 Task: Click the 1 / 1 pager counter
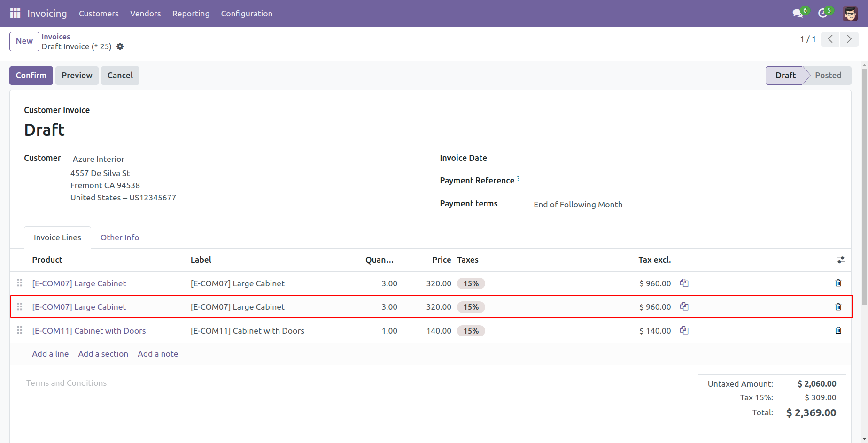pos(808,39)
